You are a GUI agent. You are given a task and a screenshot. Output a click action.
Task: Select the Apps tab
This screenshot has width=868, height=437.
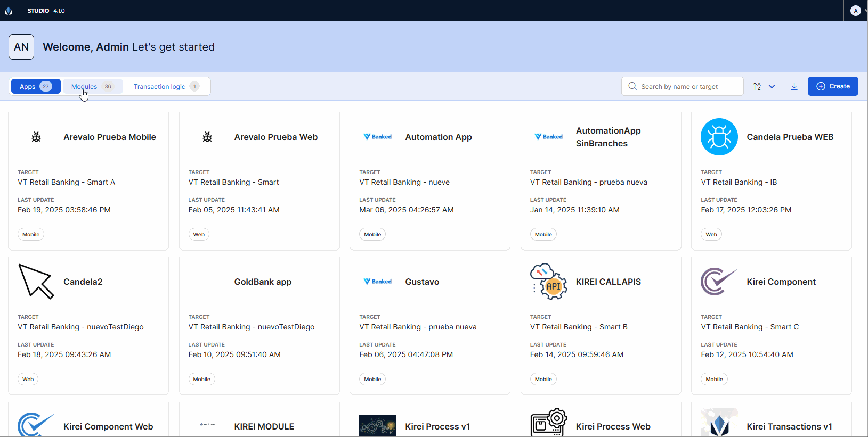pos(36,86)
